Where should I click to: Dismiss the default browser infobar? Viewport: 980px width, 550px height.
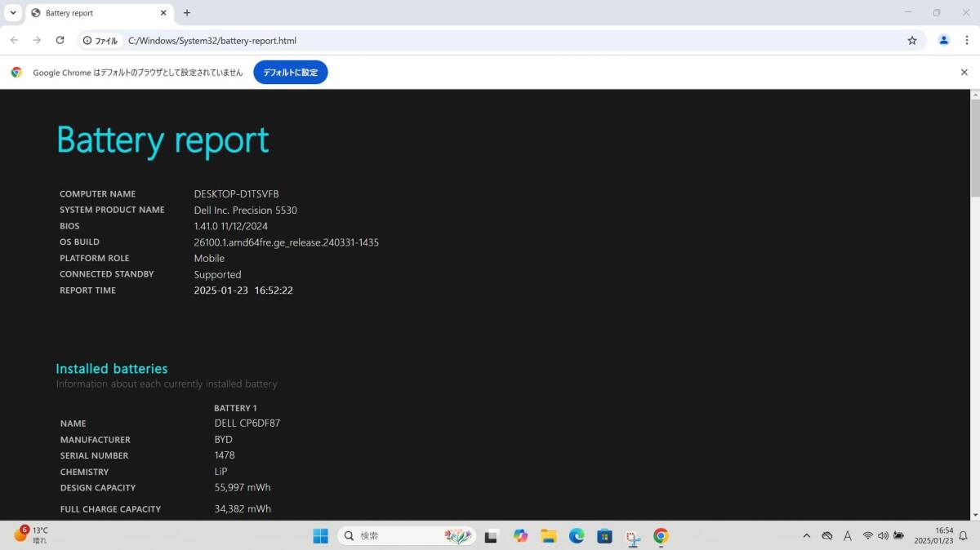[964, 72]
